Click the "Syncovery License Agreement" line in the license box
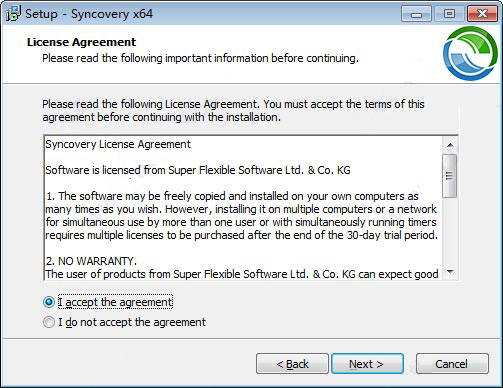Viewport: 503px width, 388px height. pos(118,144)
